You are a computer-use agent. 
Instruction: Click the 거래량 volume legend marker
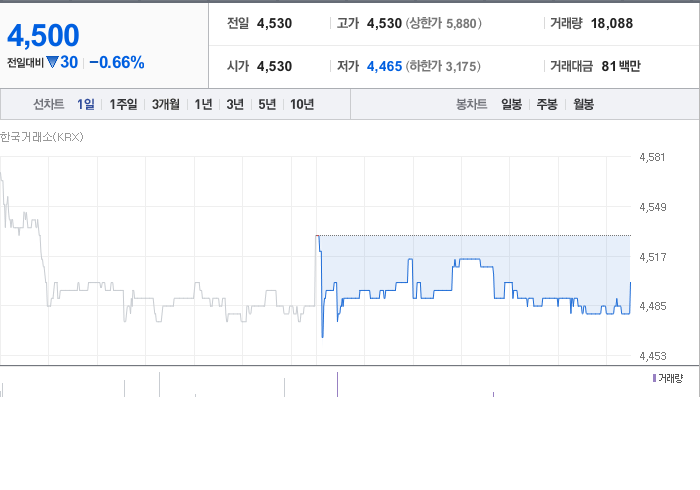654,378
